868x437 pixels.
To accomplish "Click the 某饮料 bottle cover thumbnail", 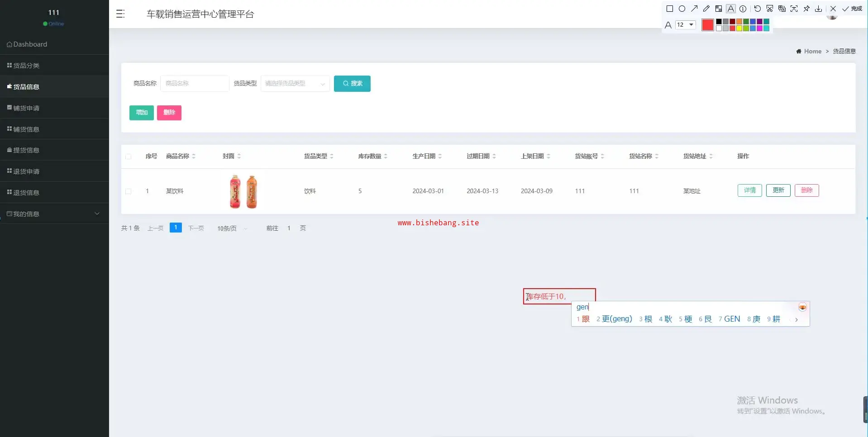I will click(x=243, y=191).
